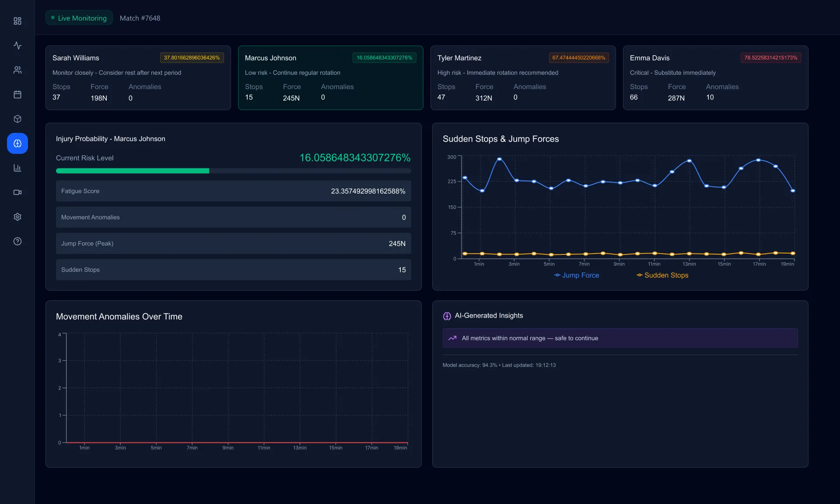Select the video camera recording icon
This screenshot has height=504, width=840.
click(17, 192)
